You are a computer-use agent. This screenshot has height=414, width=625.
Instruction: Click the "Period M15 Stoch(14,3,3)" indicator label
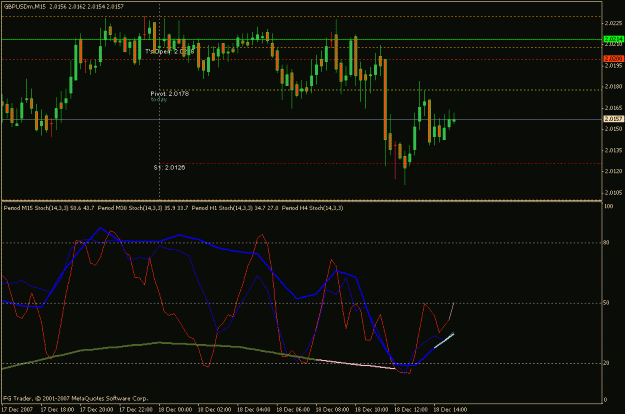point(49,208)
